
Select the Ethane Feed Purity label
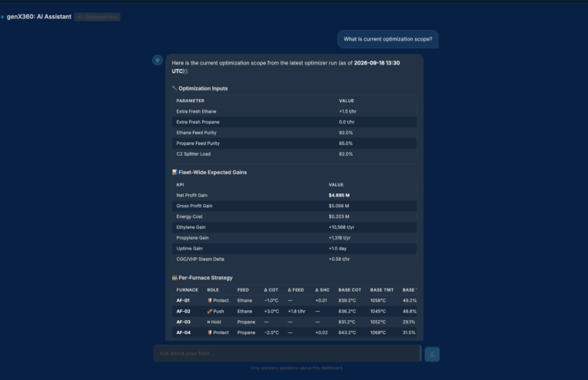pyautogui.click(x=196, y=133)
